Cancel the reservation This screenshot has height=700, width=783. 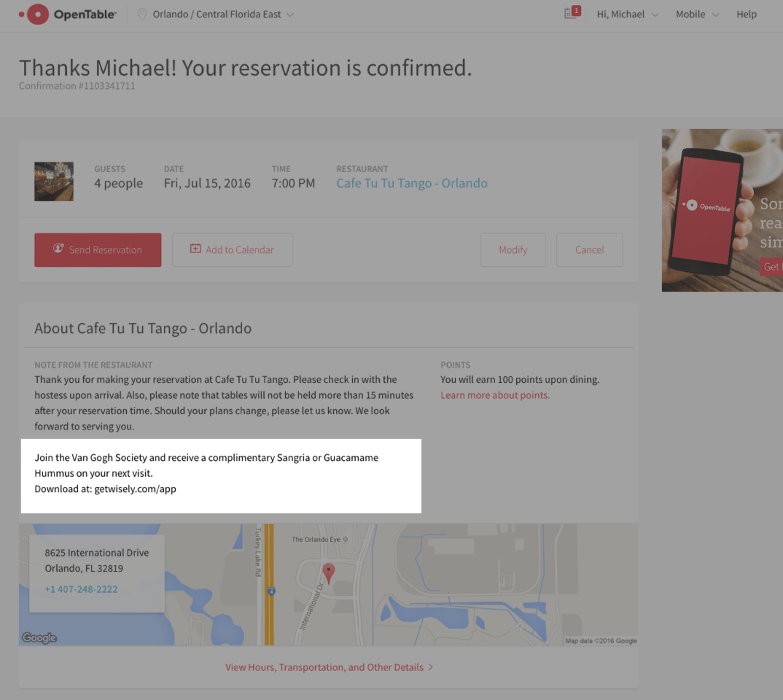coord(589,250)
